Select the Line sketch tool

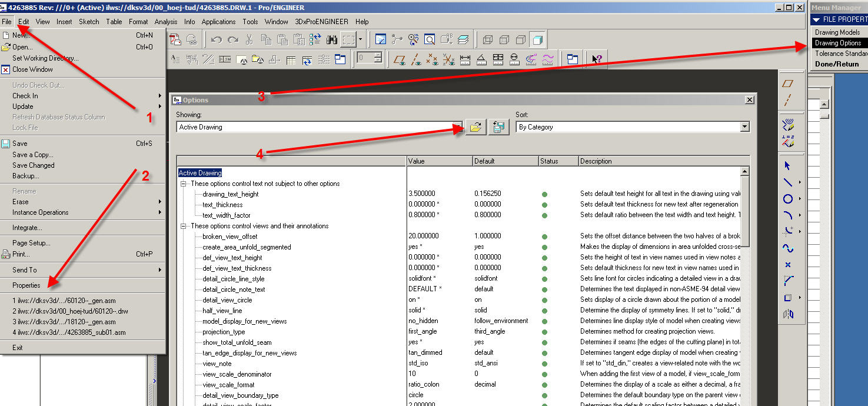pyautogui.click(x=788, y=182)
